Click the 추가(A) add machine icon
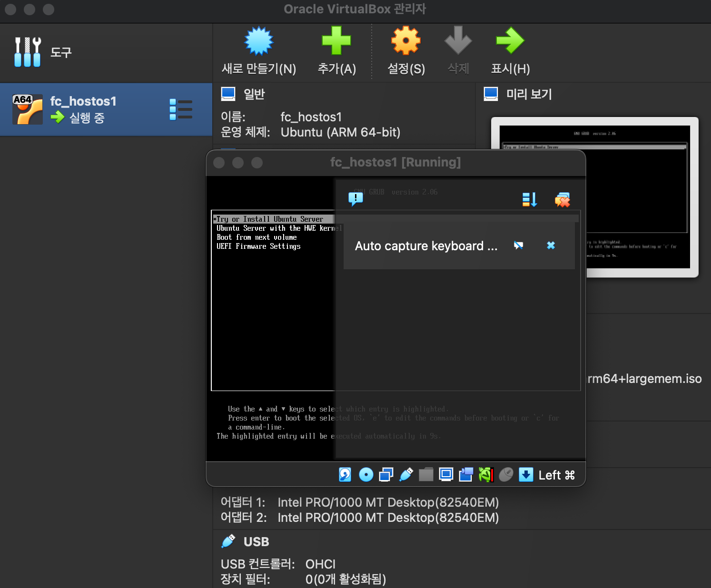 [336, 41]
